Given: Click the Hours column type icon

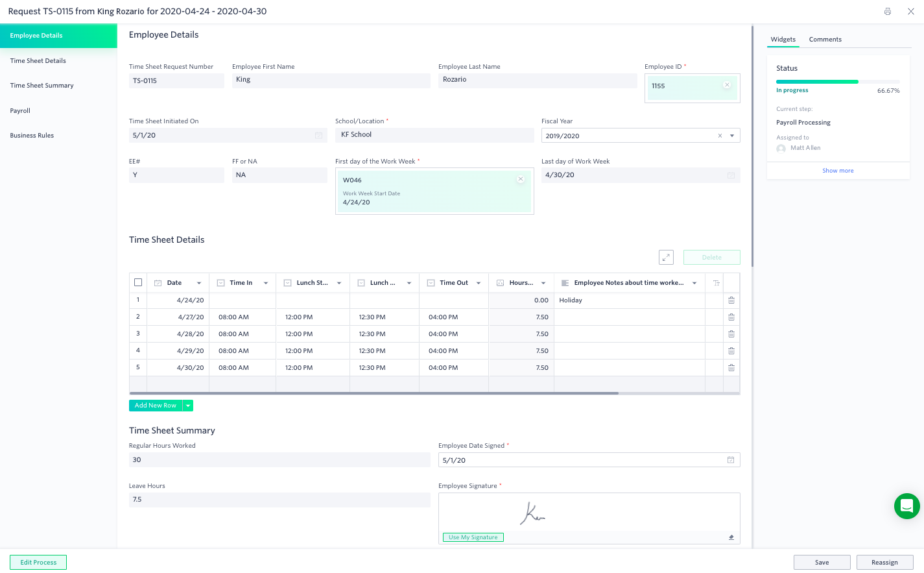Looking at the screenshot, I should 500,283.
